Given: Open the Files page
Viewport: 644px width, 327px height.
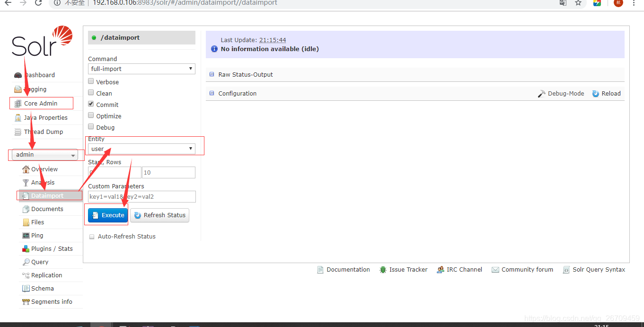Looking at the screenshot, I should pyautogui.click(x=38, y=222).
